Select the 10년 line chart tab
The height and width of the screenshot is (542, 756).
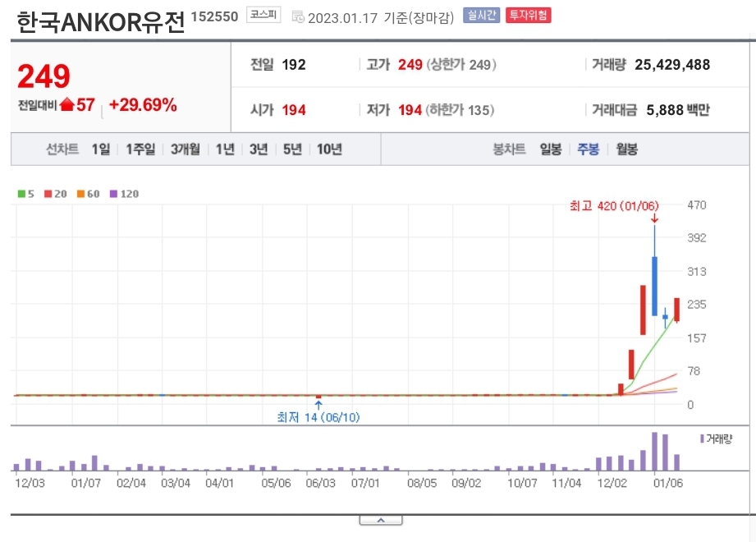coord(329,149)
